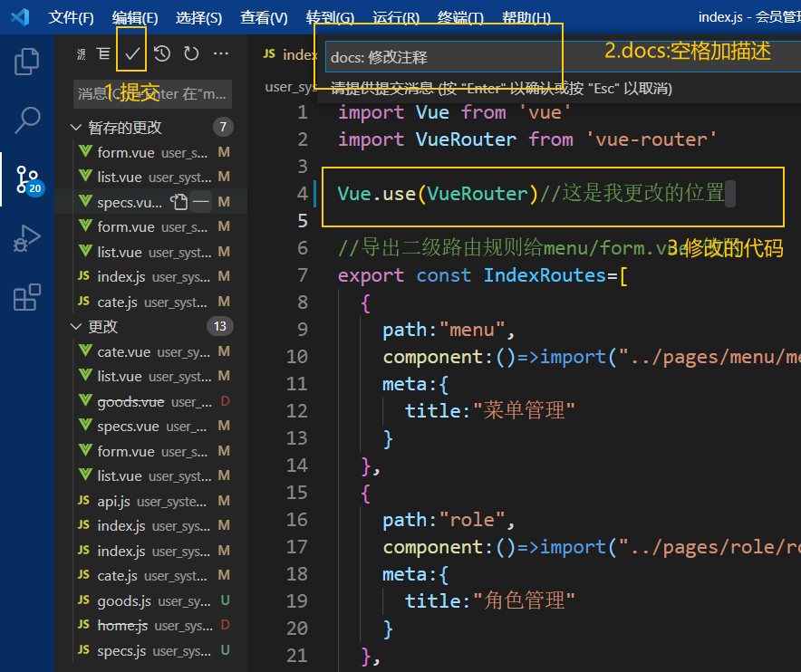Screen dimensions: 801x672
Task: Click the text title:"角色管理"
Action: [x=490, y=600]
